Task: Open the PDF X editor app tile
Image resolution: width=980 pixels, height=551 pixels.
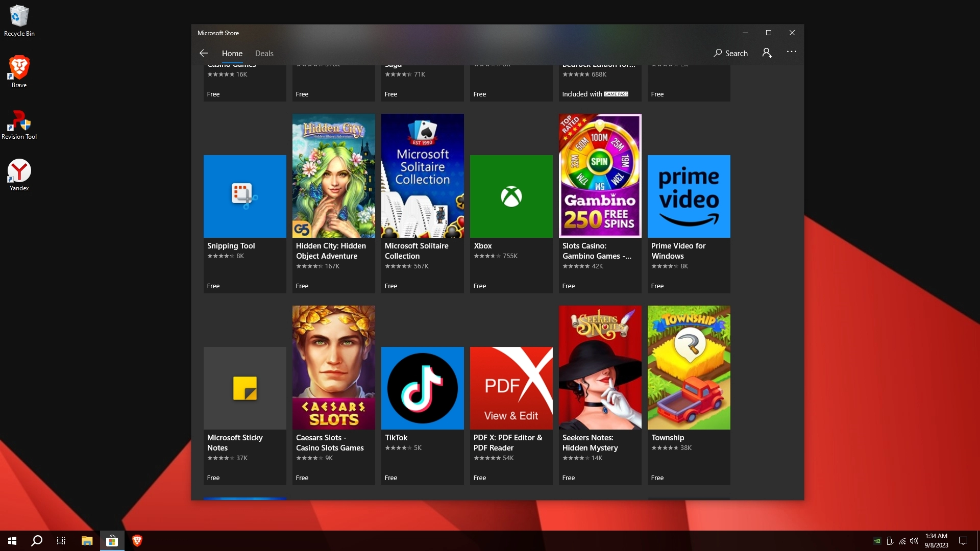Action: 511,388
